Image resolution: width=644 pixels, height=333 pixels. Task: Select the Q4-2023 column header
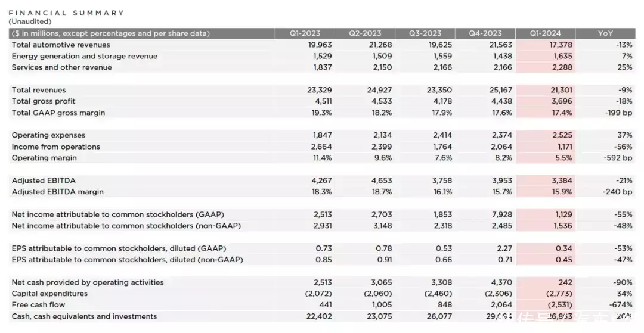pyautogui.click(x=485, y=33)
